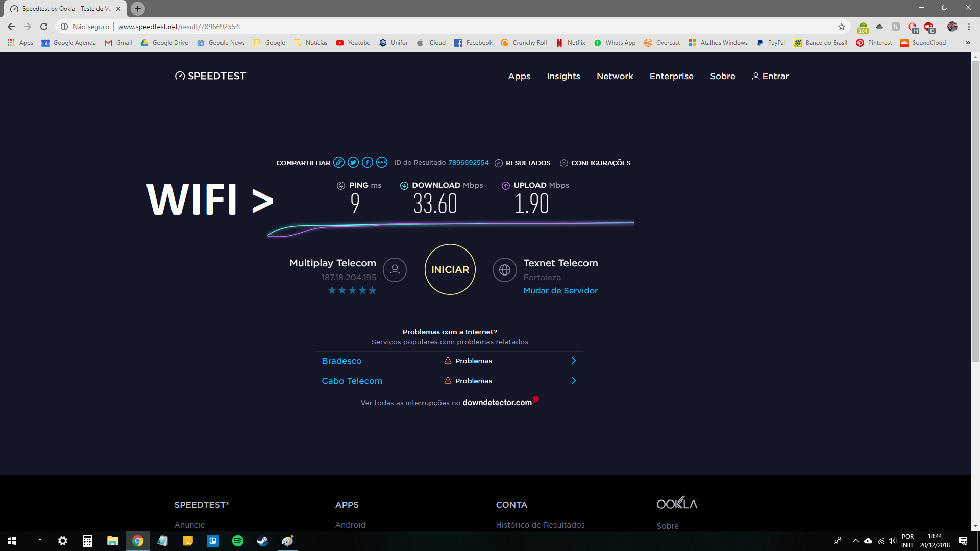
Task: Open a new browser tab
Action: [138, 9]
